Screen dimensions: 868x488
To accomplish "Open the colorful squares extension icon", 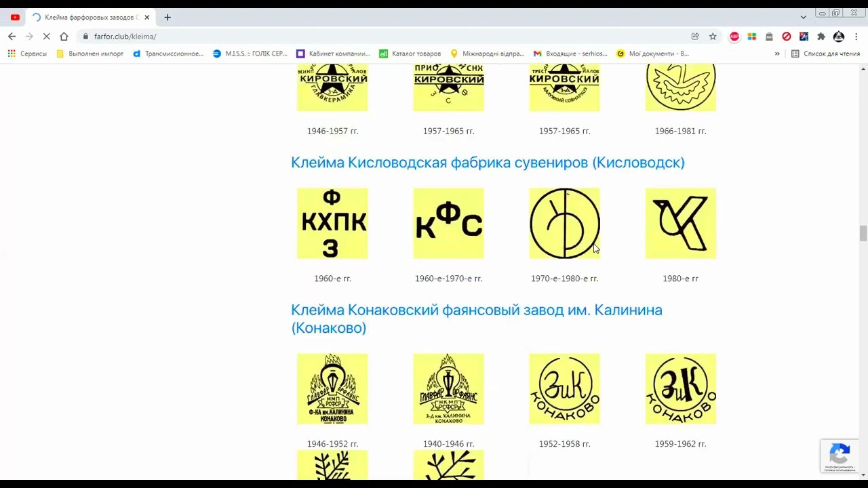I will click(x=752, y=37).
